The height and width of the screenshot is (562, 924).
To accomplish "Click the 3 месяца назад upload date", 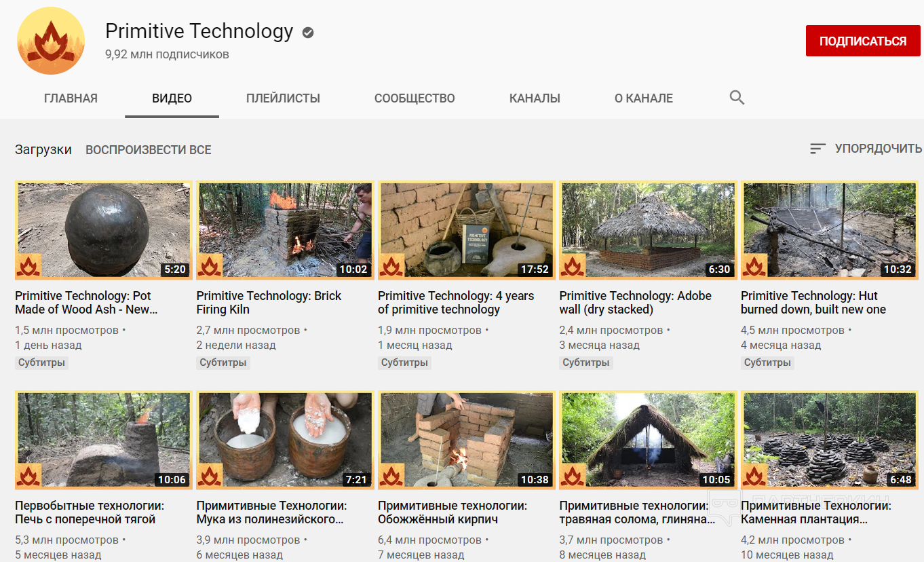I will coord(600,345).
